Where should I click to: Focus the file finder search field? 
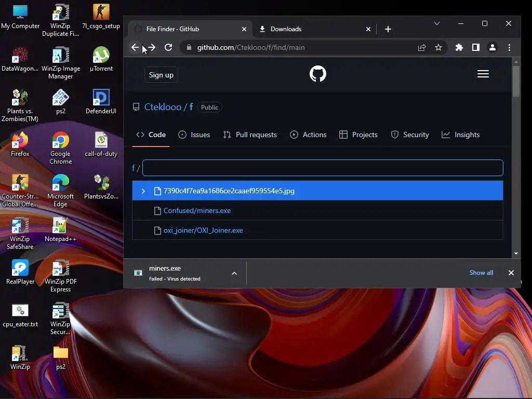323,168
